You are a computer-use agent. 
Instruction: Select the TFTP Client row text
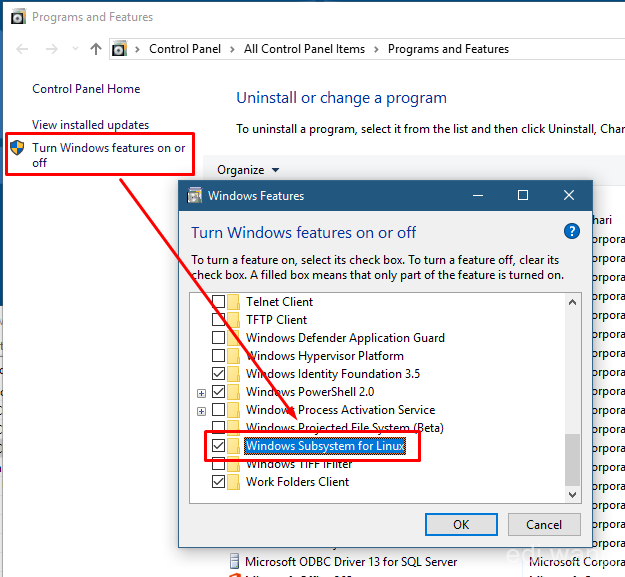[277, 320]
